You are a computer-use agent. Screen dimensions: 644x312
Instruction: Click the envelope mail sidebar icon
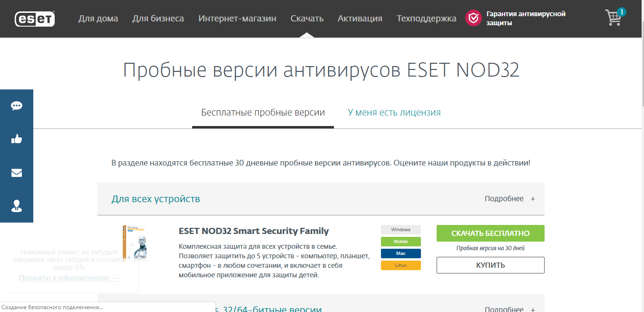pyautogui.click(x=17, y=173)
